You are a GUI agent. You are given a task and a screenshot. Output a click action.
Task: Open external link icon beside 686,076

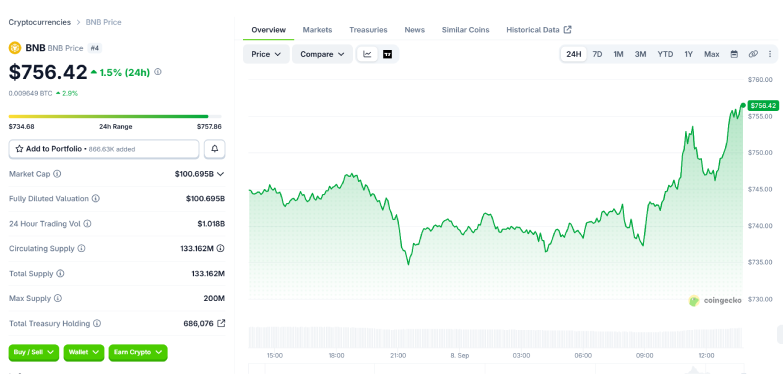[x=221, y=323]
